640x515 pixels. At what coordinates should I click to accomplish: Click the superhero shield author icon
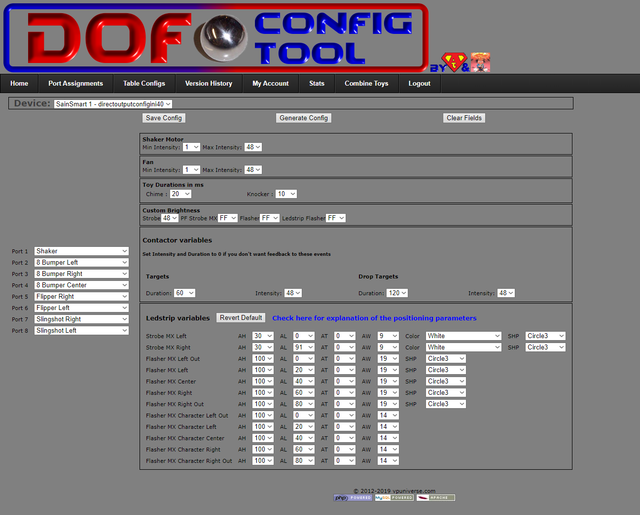pos(453,62)
